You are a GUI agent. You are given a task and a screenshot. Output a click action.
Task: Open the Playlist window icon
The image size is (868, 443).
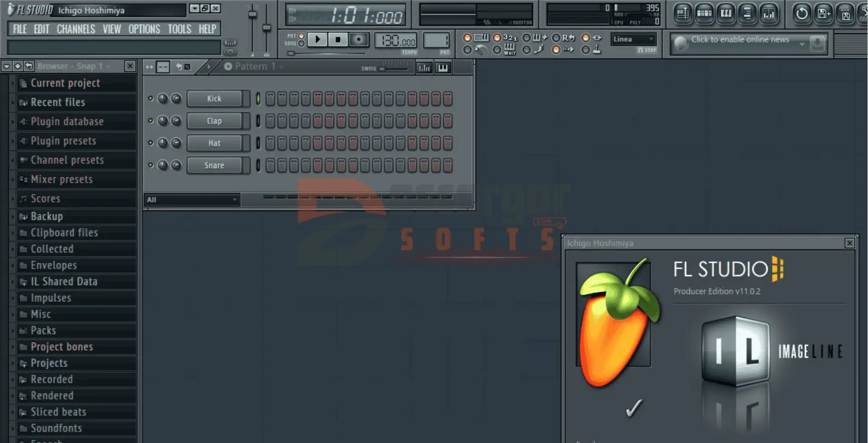click(x=683, y=14)
